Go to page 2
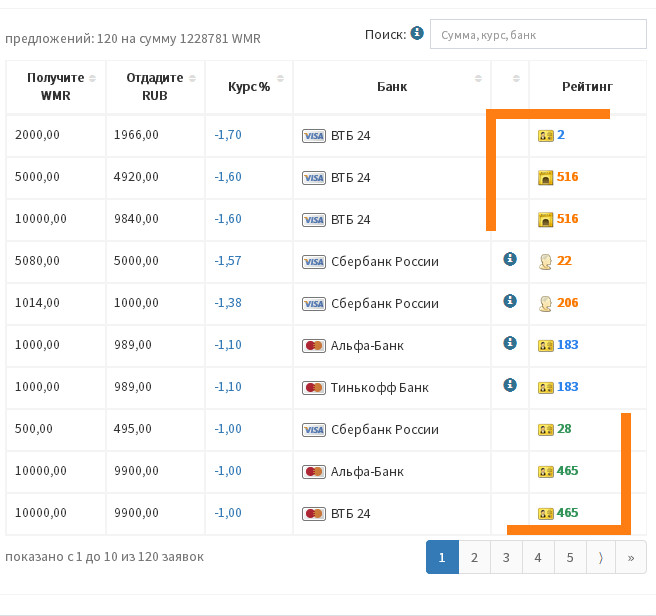 pos(474,557)
